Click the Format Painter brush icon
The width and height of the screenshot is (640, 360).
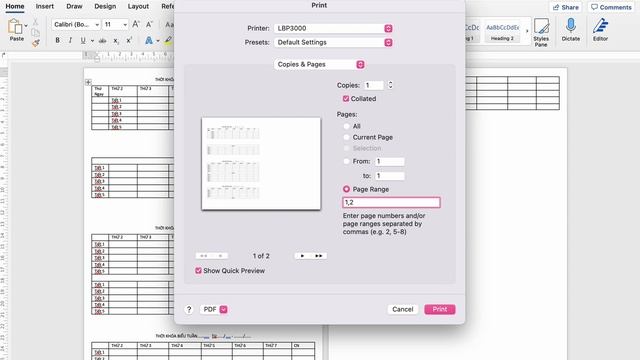click(x=36, y=42)
